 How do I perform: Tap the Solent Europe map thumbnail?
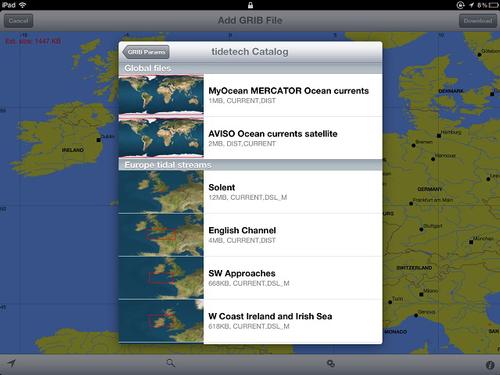pos(161,192)
